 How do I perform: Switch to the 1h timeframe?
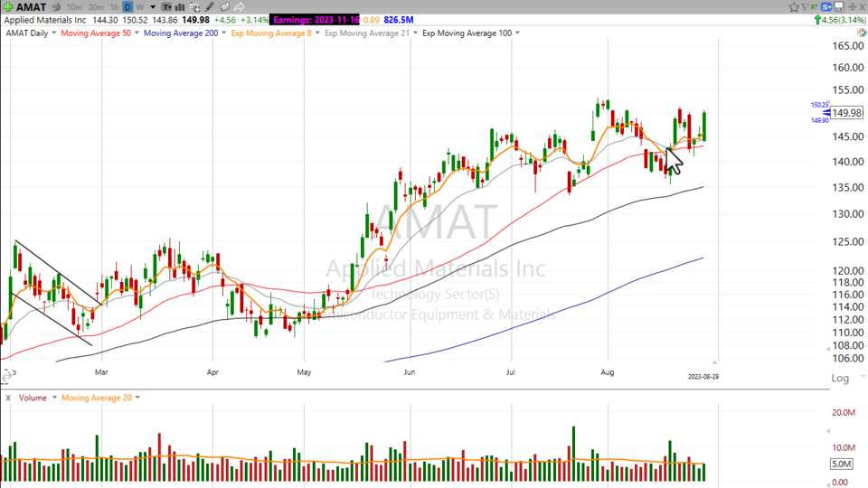tap(114, 7)
